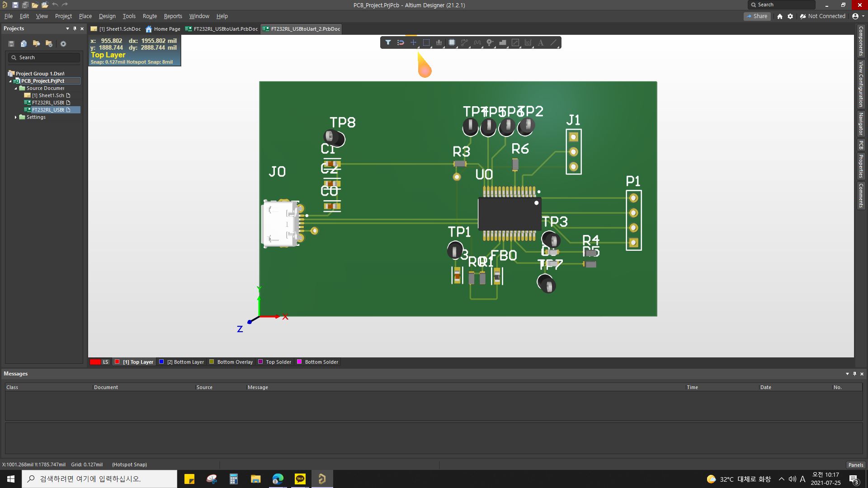Select the boxed connection tool in active bar
The image size is (868, 488).
point(515,42)
